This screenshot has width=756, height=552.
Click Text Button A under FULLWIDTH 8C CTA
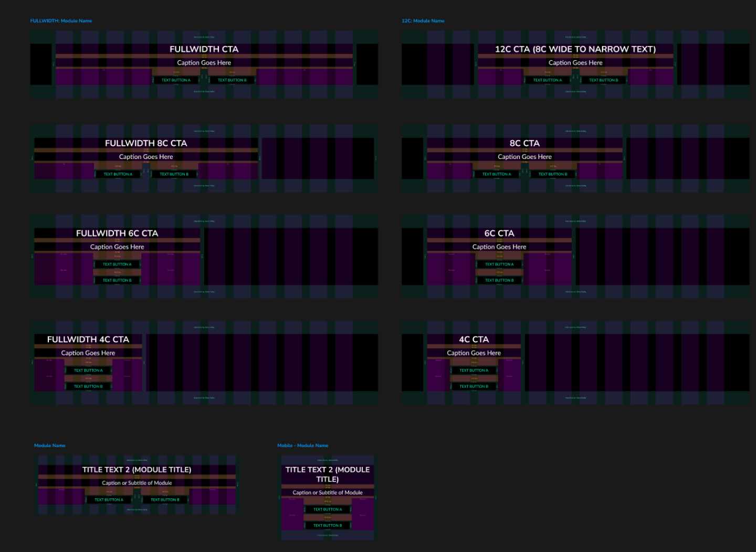click(118, 174)
